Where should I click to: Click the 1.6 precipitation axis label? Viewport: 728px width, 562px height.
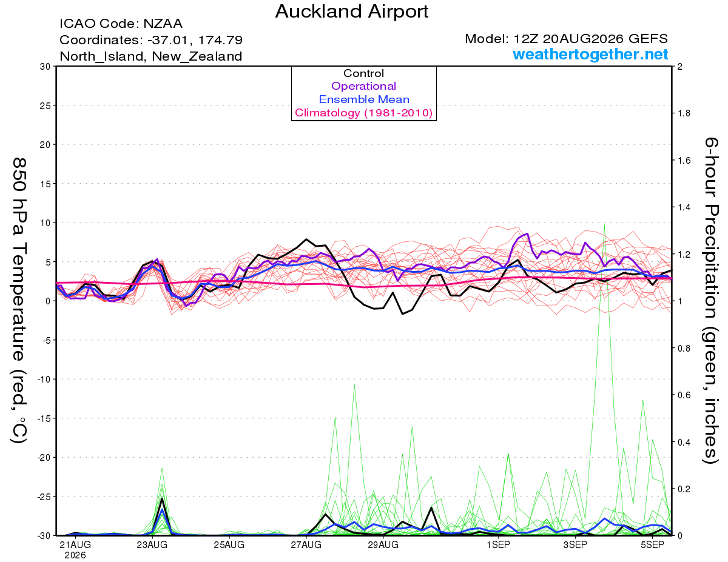point(683,160)
